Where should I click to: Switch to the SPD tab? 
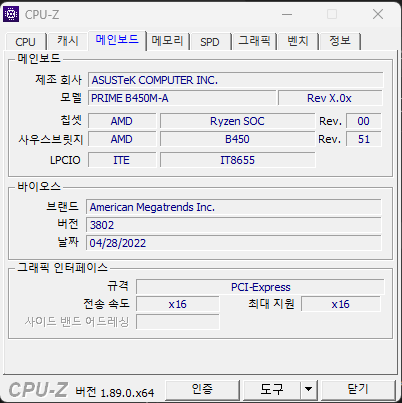[x=210, y=42]
